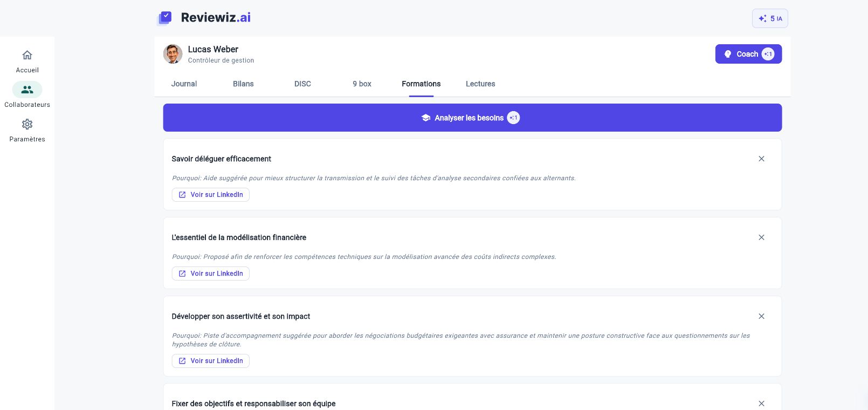Switch to the Journal tab
868x410 pixels.
click(x=184, y=84)
